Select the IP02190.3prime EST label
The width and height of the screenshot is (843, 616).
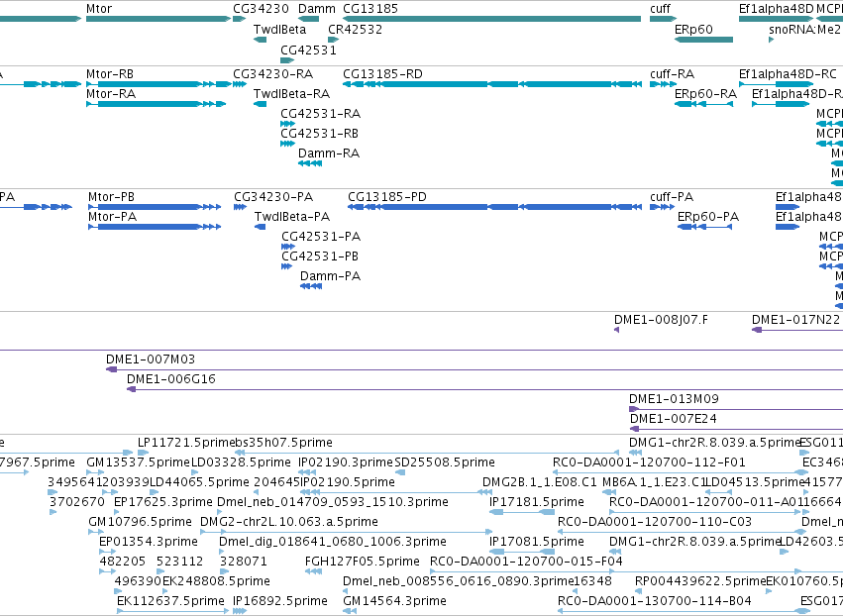[x=346, y=462]
